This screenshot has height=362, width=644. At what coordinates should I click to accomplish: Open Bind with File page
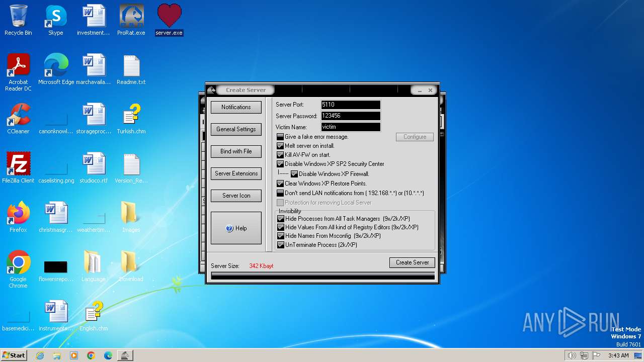pos(236,151)
